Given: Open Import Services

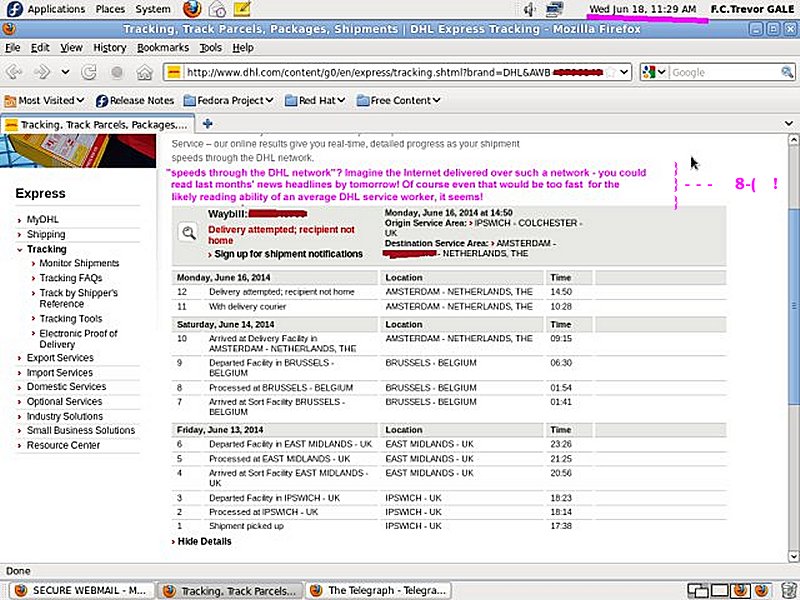Looking at the screenshot, I should (60, 372).
